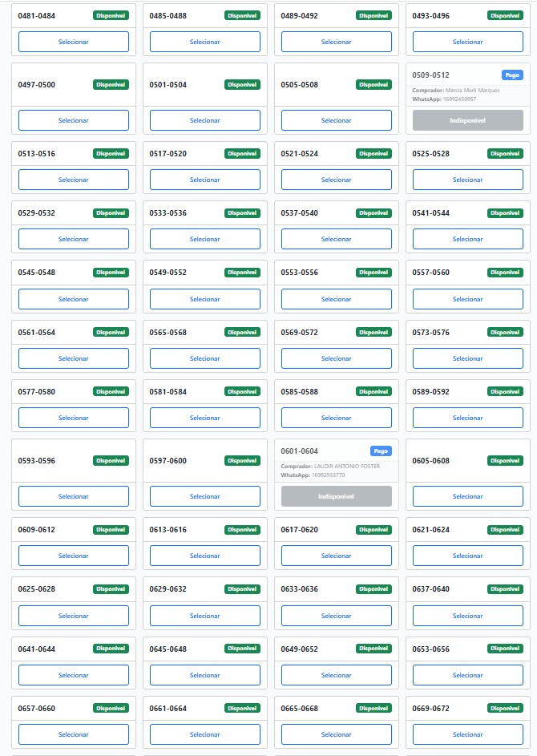Click the Pago badge on card 0601-0604
This screenshot has width=537, height=756.
click(381, 451)
